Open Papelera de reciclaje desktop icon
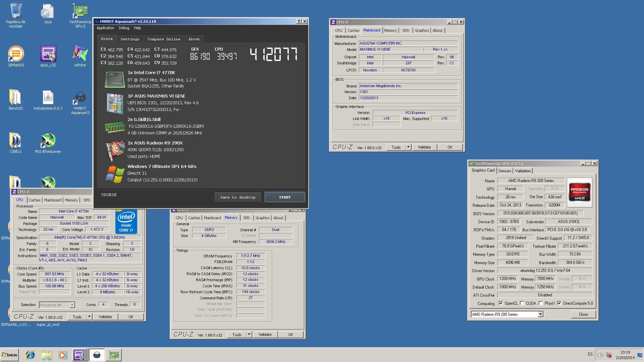The height and width of the screenshot is (362, 644). (x=16, y=15)
